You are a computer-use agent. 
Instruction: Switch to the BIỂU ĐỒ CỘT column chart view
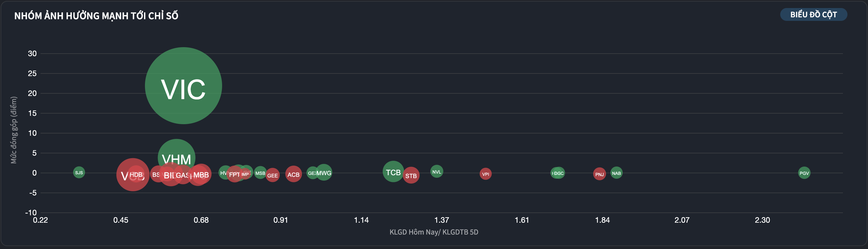click(x=813, y=14)
